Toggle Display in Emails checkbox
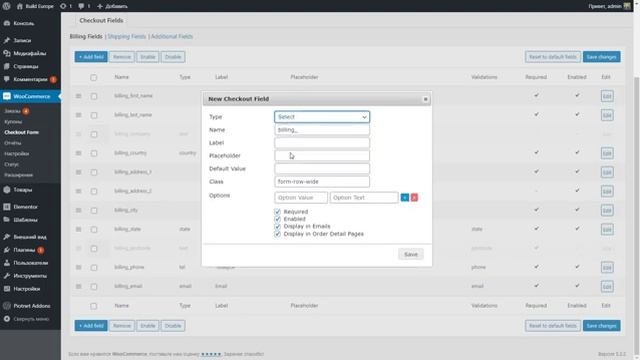Screen dimensions: 640x360 tap(278, 226)
